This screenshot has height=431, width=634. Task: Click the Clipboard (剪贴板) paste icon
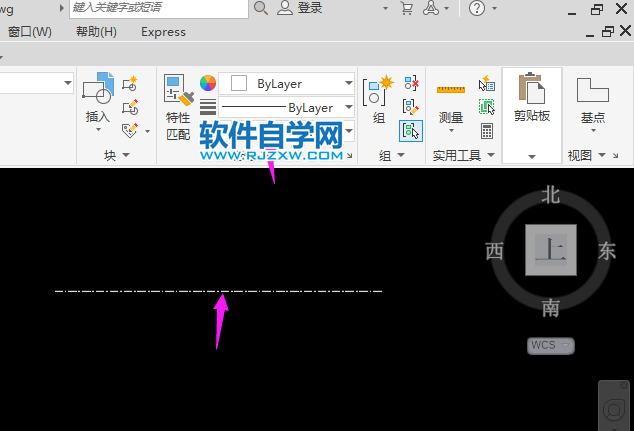click(531, 90)
